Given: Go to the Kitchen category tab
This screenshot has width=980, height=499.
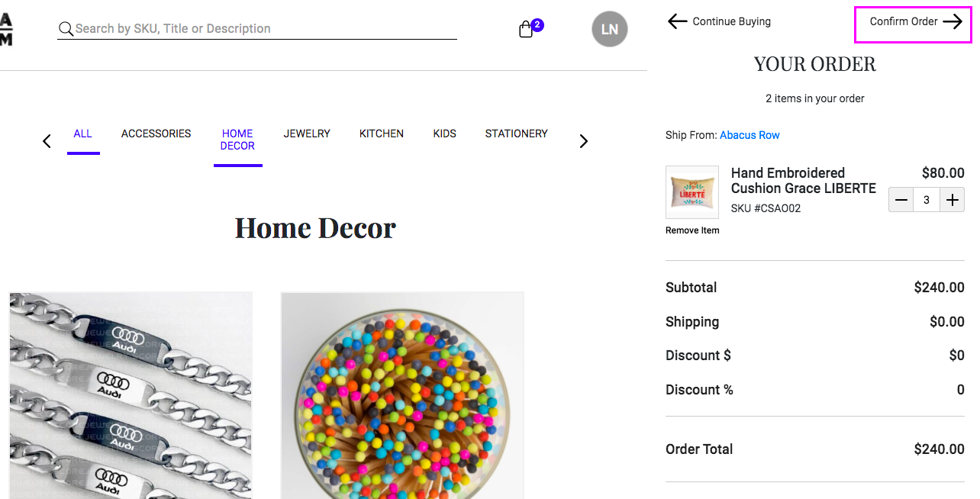Looking at the screenshot, I should pyautogui.click(x=382, y=134).
